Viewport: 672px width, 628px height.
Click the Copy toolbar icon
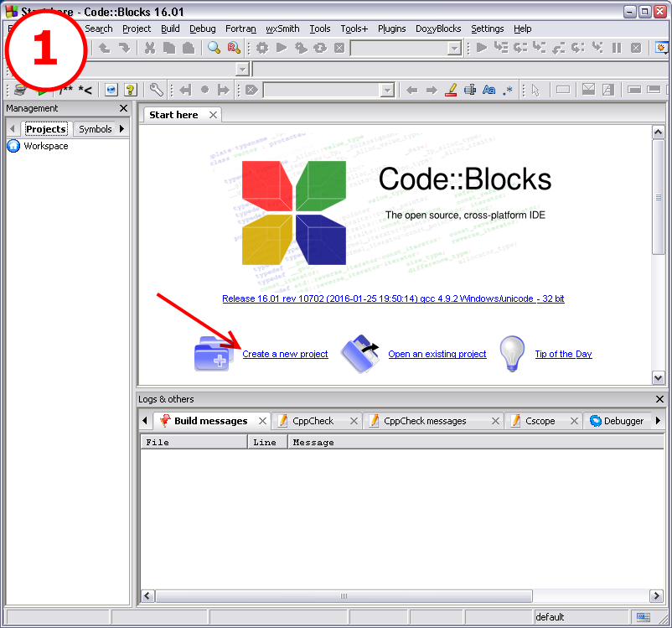pyautogui.click(x=169, y=48)
